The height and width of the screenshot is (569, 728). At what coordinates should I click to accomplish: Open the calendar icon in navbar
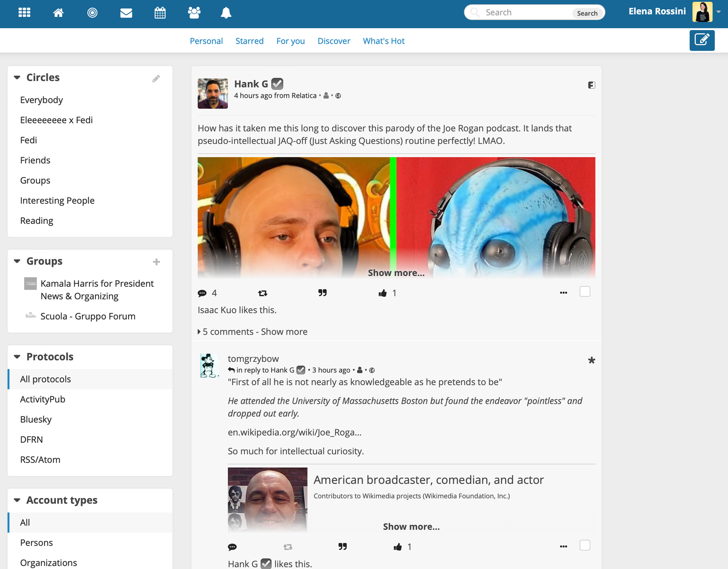coord(160,13)
